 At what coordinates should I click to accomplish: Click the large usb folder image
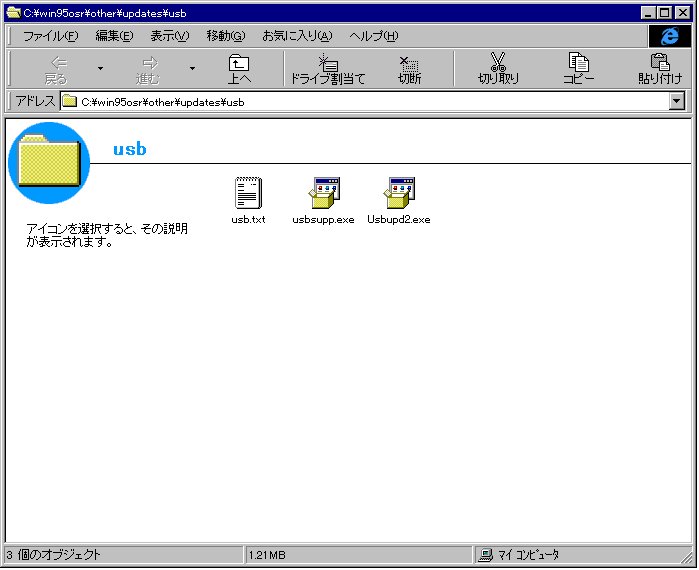49,163
